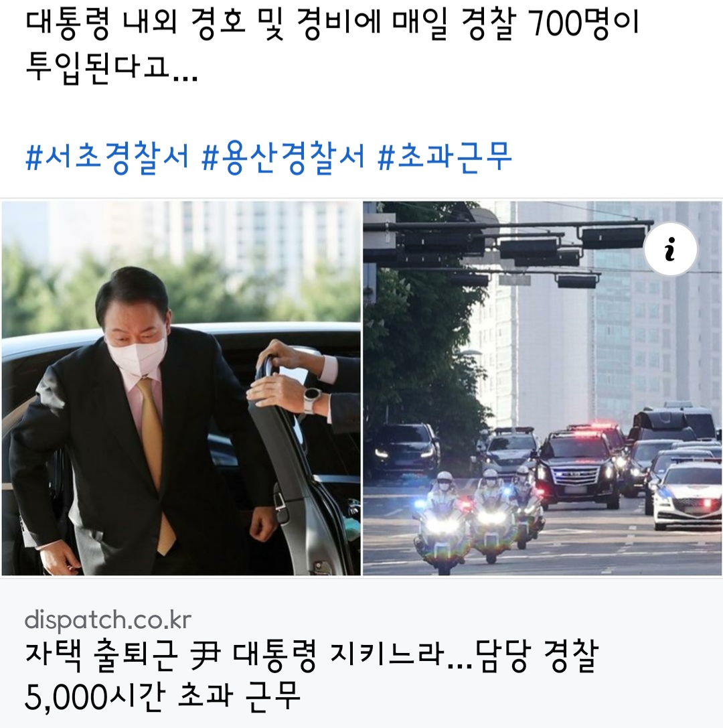
Task: Open the #용산경찰서 hashtag
Action: 283,157
